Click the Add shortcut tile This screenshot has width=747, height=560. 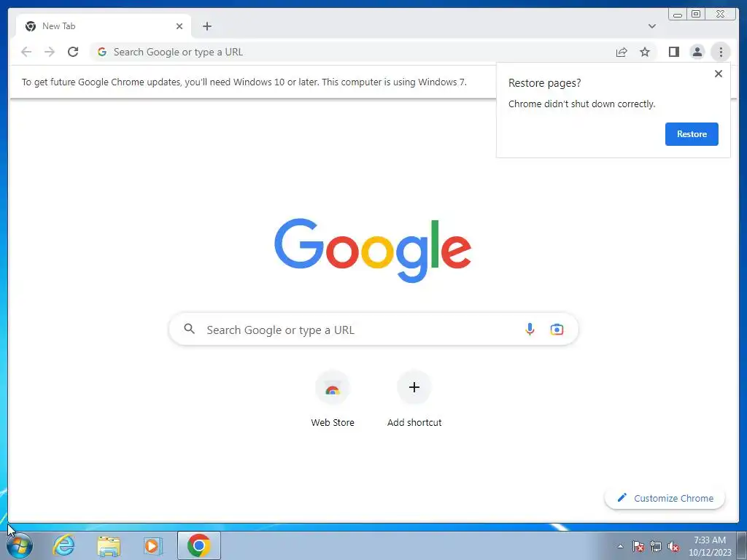(414, 399)
